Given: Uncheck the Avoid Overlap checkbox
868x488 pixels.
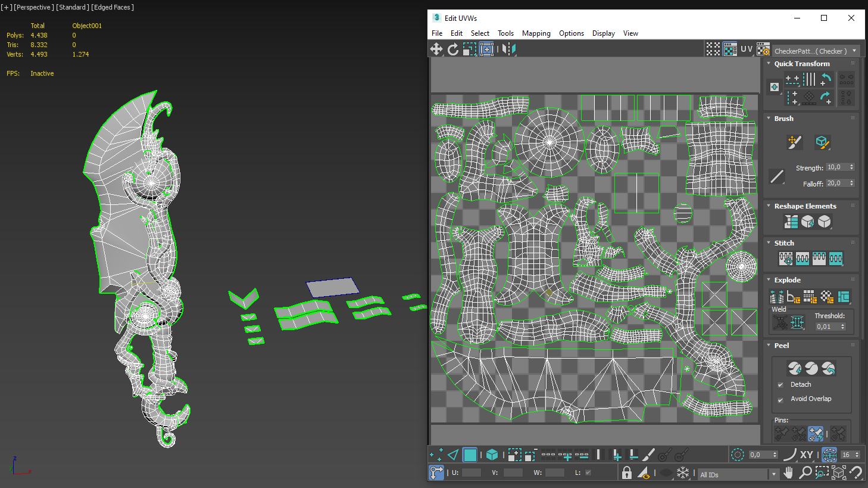Looking at the screenshot, I should [x=780, y=400].
